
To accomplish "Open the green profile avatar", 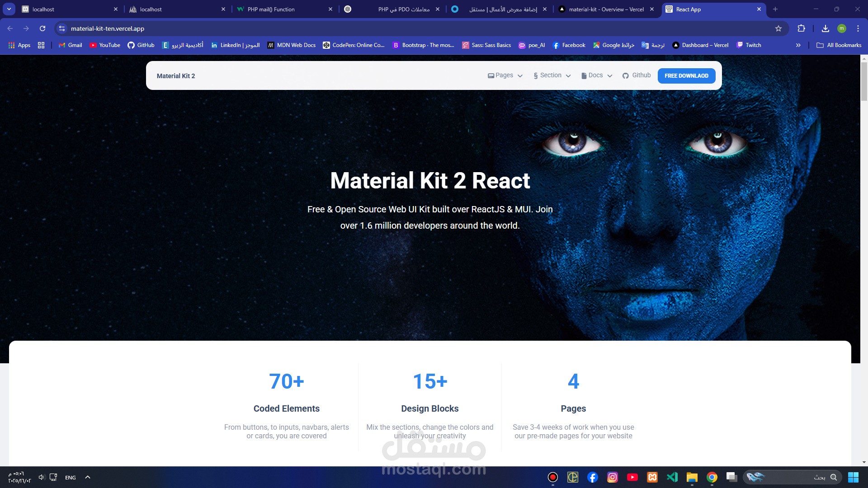I will (841, 28).
